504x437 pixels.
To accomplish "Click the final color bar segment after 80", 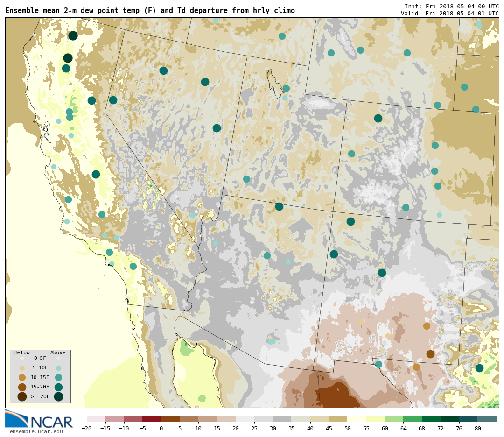I will [487, 419].
